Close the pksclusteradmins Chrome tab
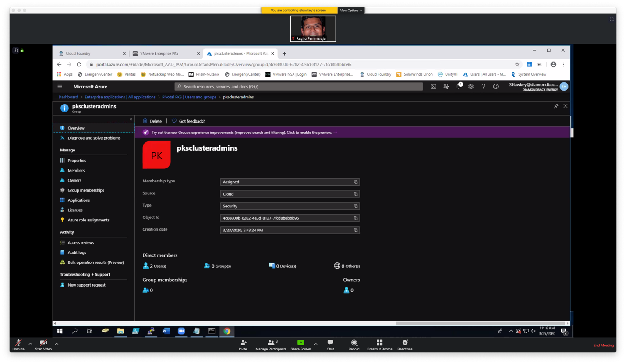The width and height of the screenshot is (626, 364). tap(273, 53)
